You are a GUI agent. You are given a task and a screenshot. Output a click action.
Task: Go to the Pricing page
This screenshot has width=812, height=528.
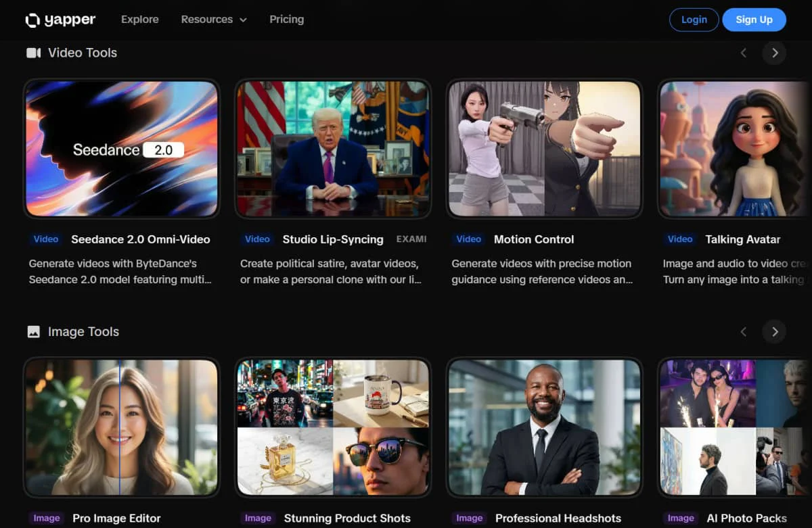287,20
